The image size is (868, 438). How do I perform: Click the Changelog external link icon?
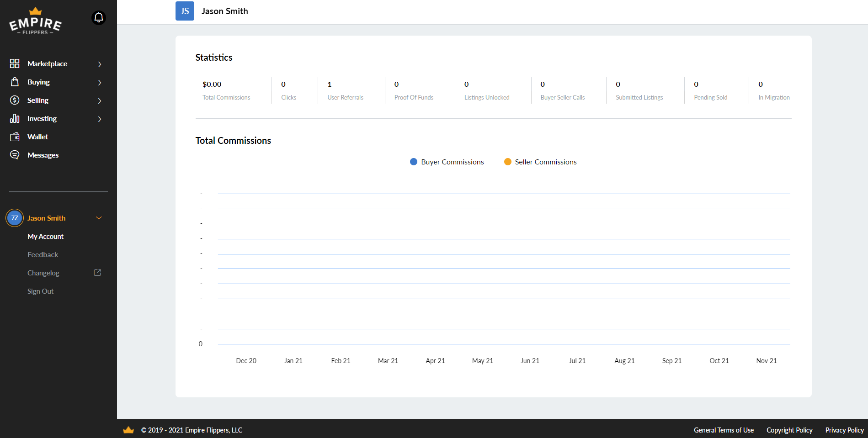click(97, 273)
